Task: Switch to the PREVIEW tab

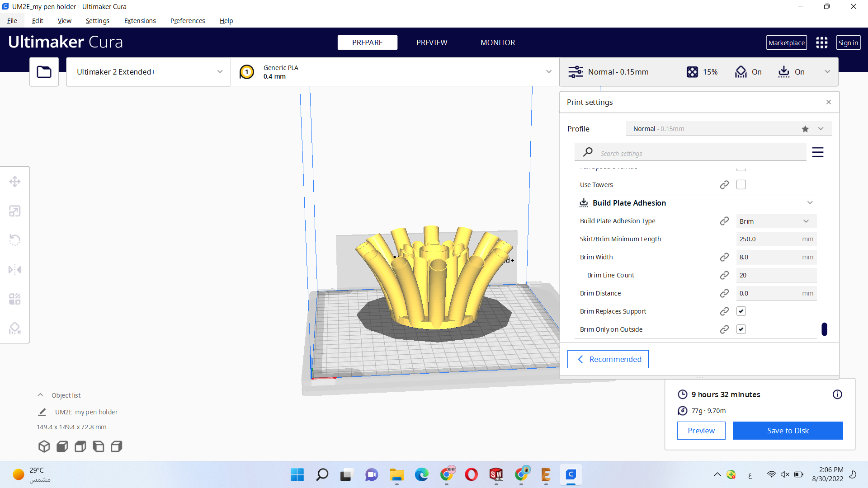Action: [431, 42]
